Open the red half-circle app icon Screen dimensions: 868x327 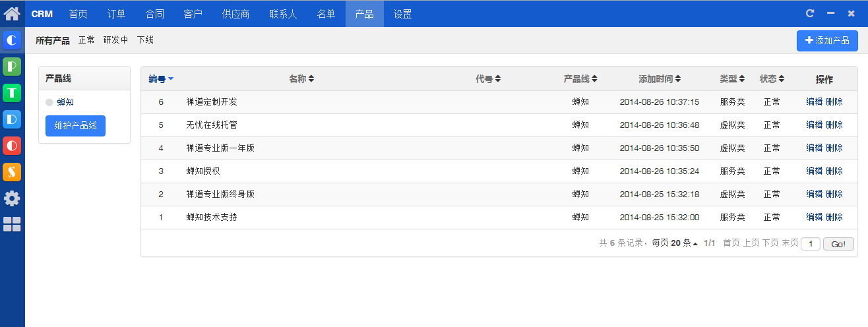[x=12, y=146]
